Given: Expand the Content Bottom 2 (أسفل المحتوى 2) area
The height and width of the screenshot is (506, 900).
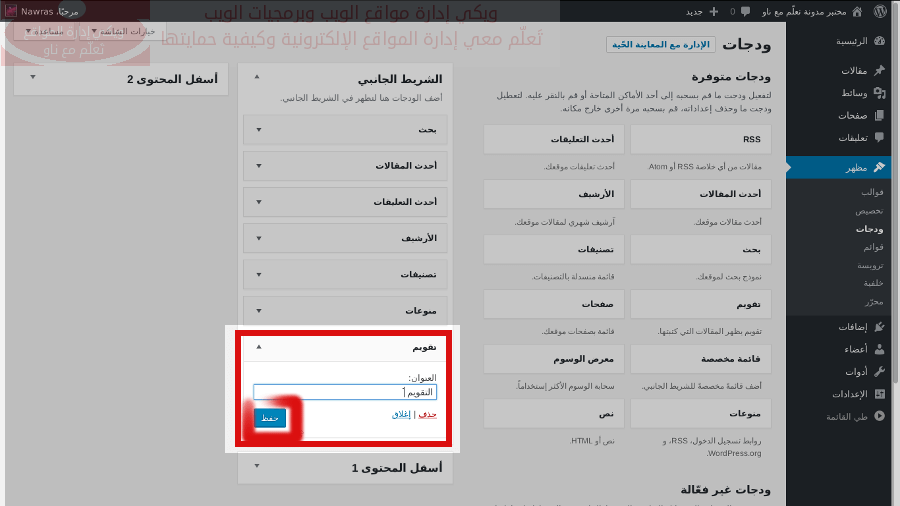Looking at the screenshot, I should (x=34, y=78).
